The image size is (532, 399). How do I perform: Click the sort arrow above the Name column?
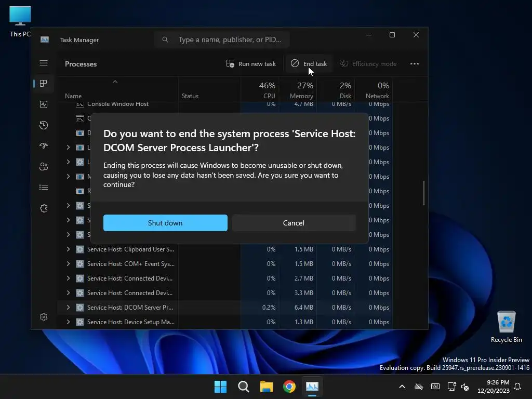(x=115, y=82)
